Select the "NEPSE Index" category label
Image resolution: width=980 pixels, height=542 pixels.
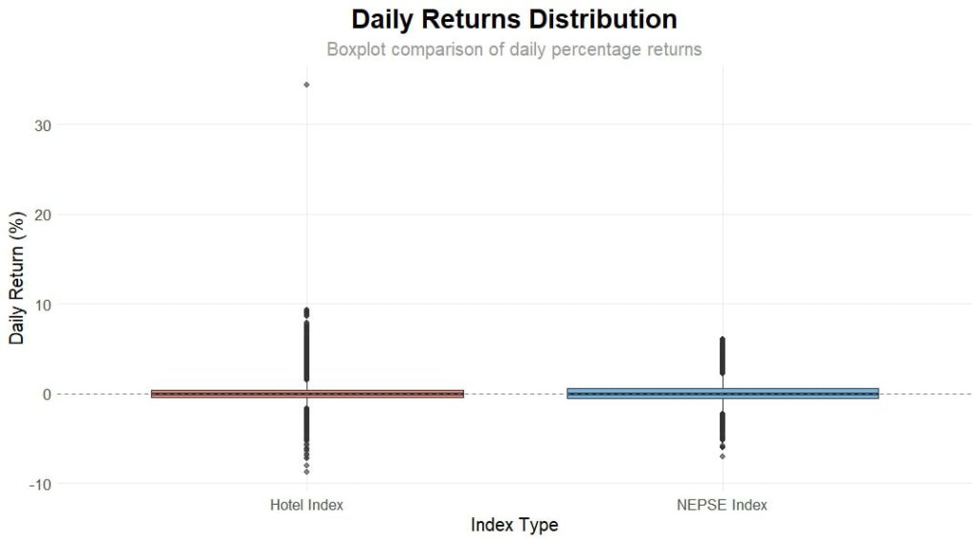[x=722, y=504]
